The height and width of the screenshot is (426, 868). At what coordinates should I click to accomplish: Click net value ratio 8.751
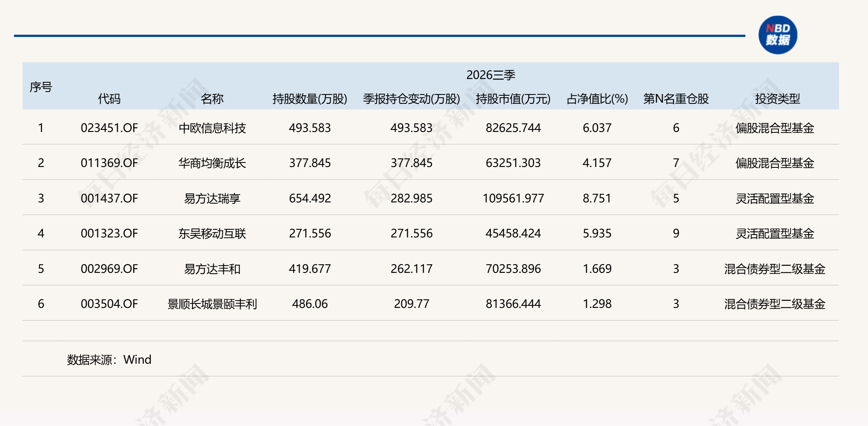pyautogui.click(x=597, y=198)
